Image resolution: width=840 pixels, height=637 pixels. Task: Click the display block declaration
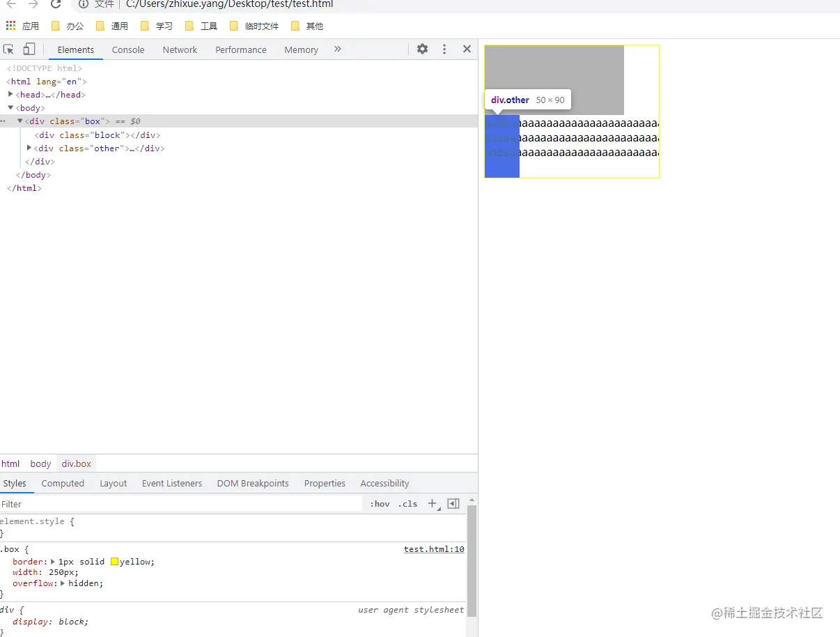click(51, 622)
